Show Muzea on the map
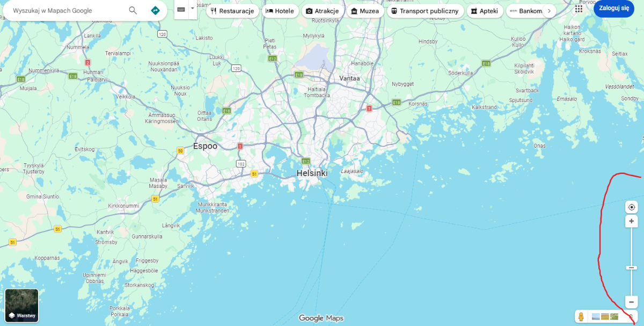The width and height of the screenshot is (644, 326). [365, 11]
